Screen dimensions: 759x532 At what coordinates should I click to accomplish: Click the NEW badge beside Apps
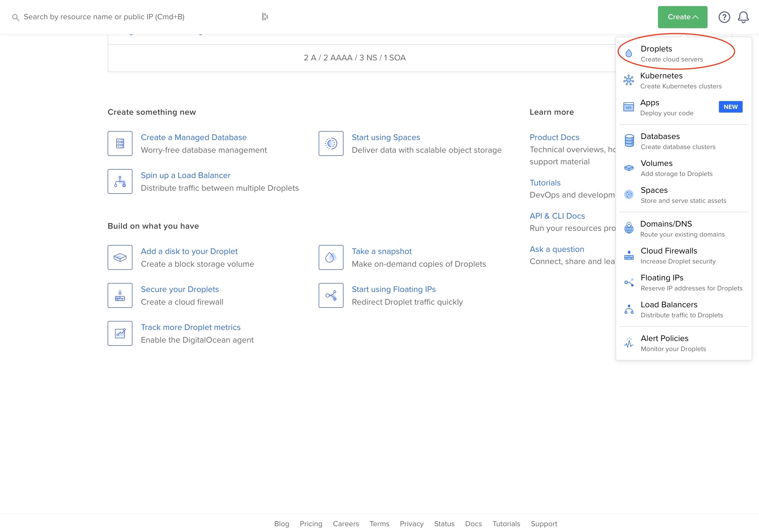(730, 107)
